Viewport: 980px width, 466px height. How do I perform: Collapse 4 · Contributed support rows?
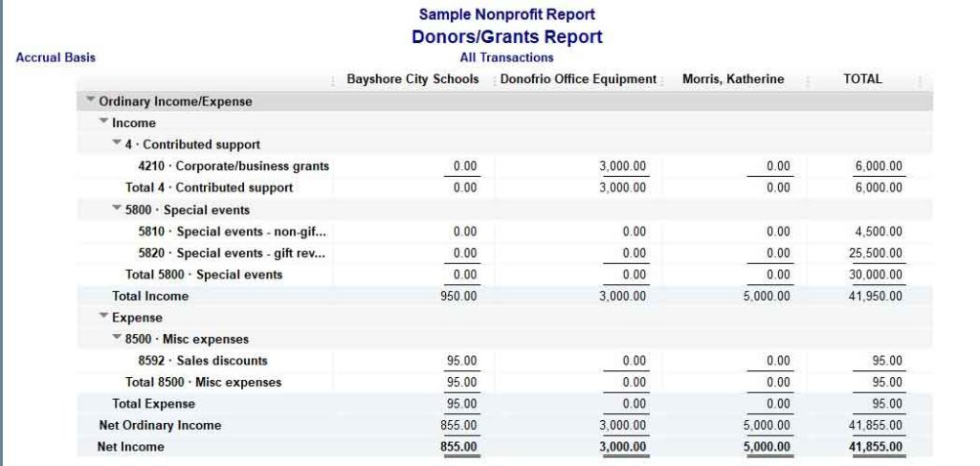(117, 144)
